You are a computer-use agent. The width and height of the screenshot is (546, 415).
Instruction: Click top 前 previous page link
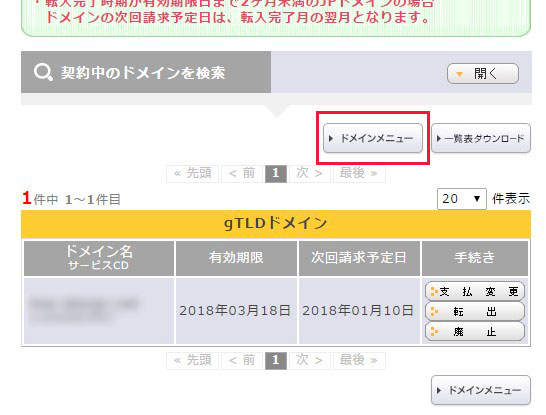point(242,173)
